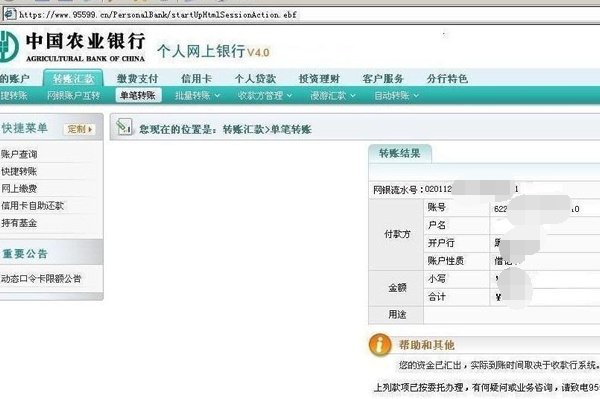
Task: Click the orange info icon near 帮助和其他
Action: tap(380, 345)
